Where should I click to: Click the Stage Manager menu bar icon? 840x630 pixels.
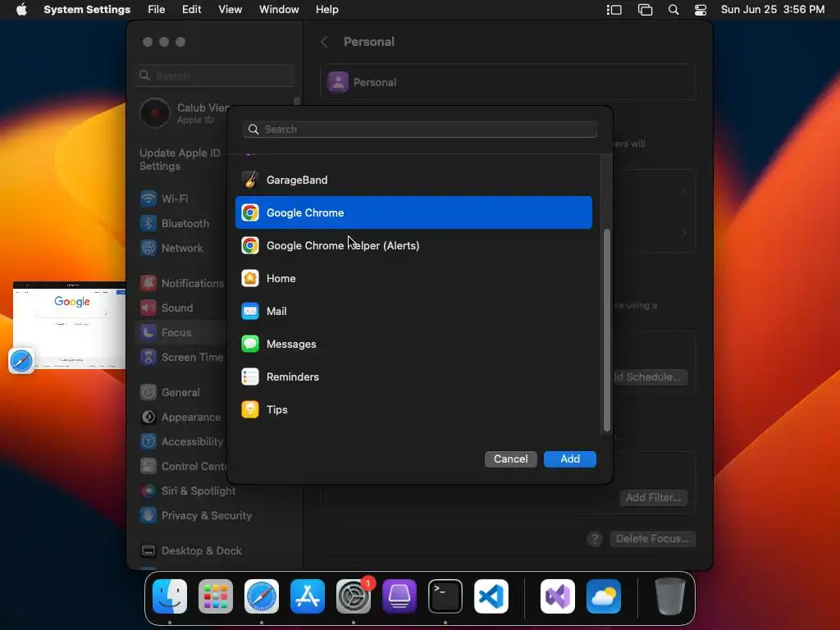coord(614,10)
